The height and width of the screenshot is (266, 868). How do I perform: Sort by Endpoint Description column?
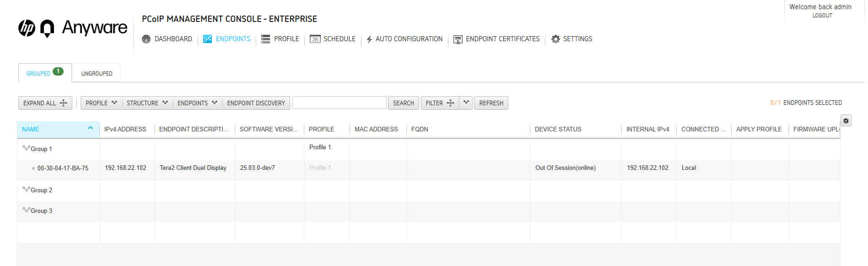(x=194, y=129)
